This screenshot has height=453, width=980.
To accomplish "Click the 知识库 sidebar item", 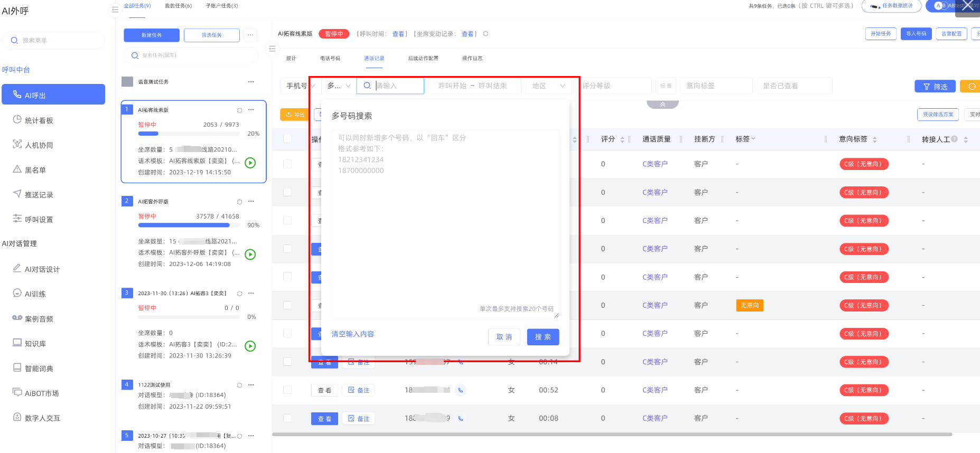I will tap(35, 344).
